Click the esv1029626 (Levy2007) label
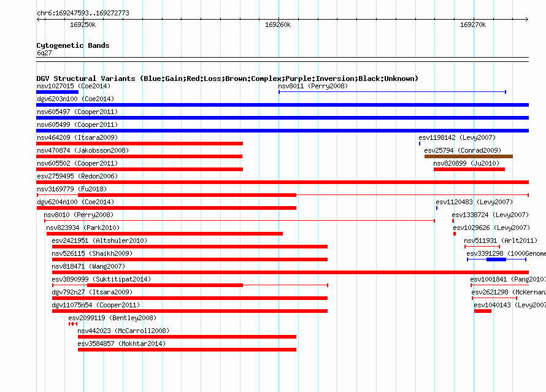Viewport: 546px width, 392px height. 491,228
